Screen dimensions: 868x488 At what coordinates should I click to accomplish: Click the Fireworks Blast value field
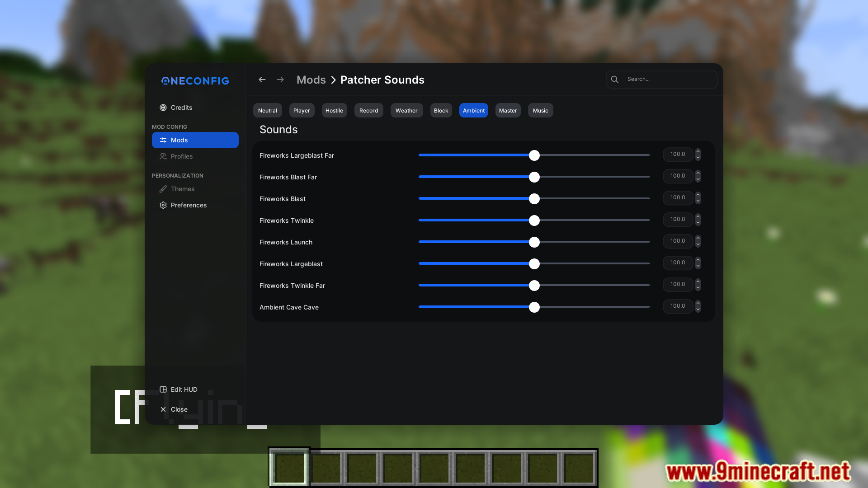coord(678,198)
